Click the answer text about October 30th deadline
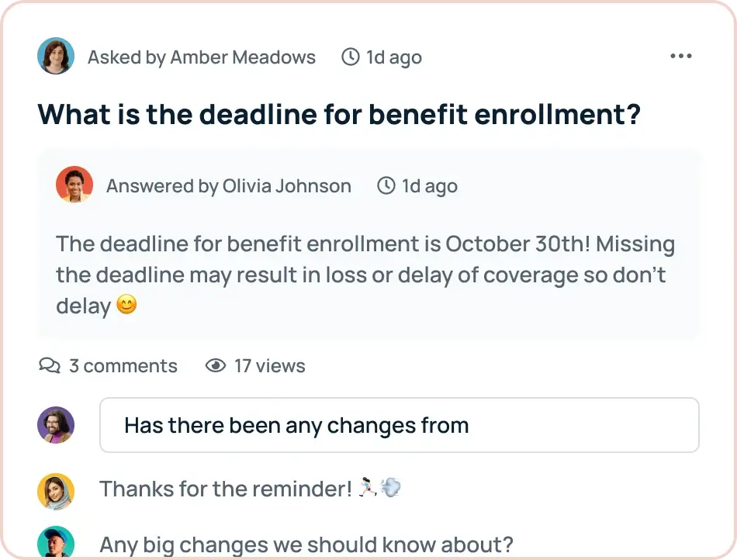Screen dimensions: 737x560 (x=365, y=275)
